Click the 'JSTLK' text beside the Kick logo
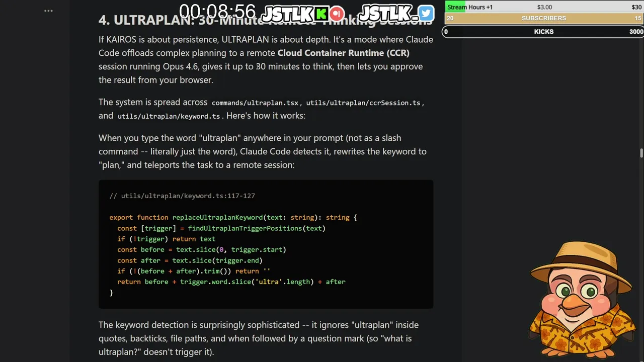The height and width of the screenshot is (362, 644). tap(288, 14)
